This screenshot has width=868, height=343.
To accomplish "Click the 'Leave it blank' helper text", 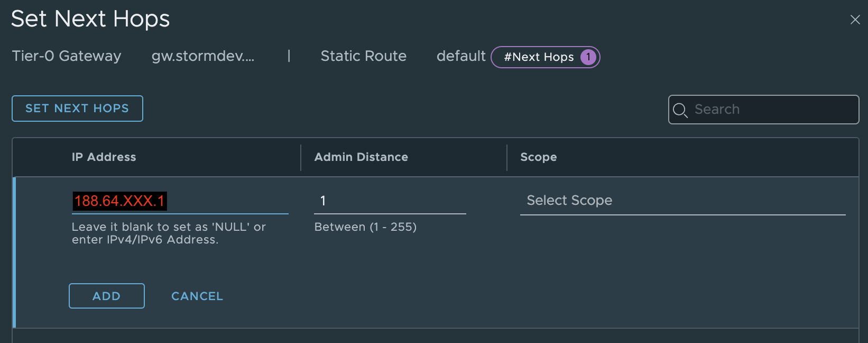I will coord(169,233).
